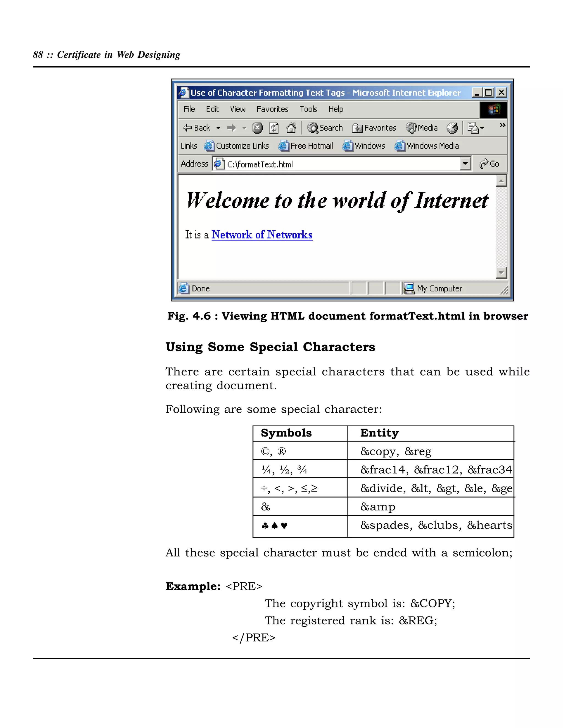
Task: Click the page icon in the Address box
Action: point(219,164)
